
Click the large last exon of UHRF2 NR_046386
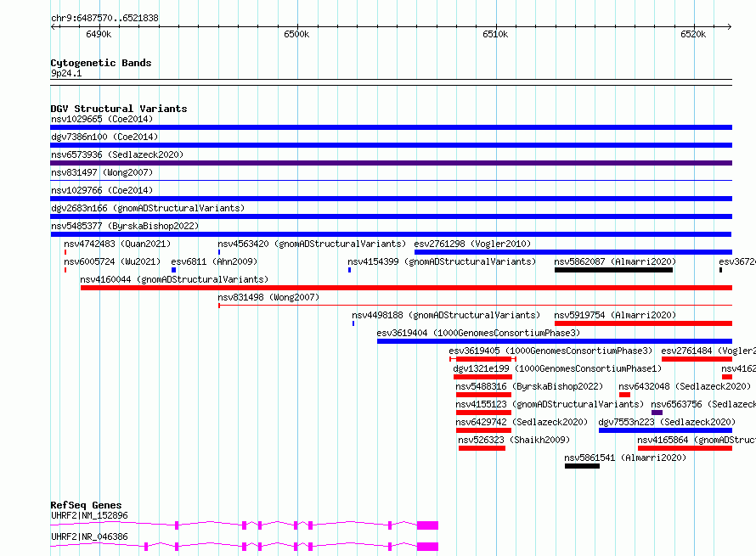point(427,547)
